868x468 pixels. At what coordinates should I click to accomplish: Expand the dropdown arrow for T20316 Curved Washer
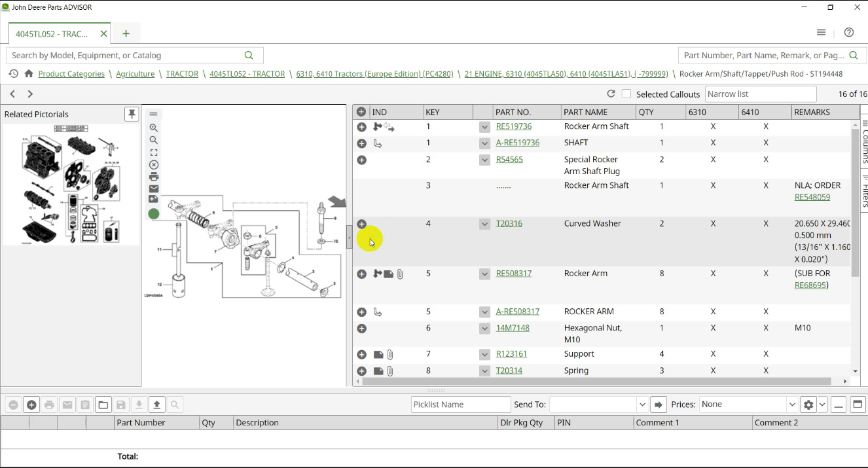point(484,224)
